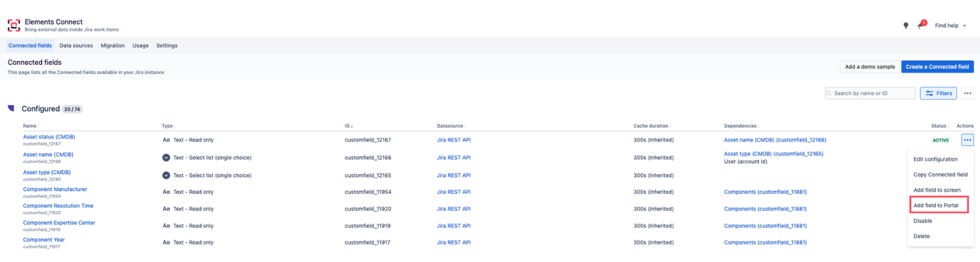Switch to the Data sources tab
980x262 pixels.
tap(76, 46)
